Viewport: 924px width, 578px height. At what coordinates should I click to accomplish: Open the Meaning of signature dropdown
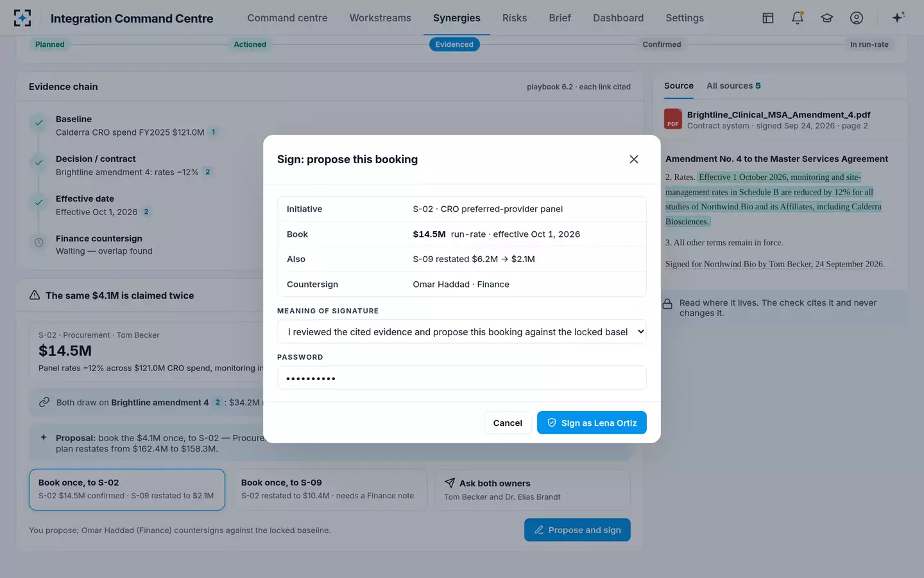tap(461, 331)
